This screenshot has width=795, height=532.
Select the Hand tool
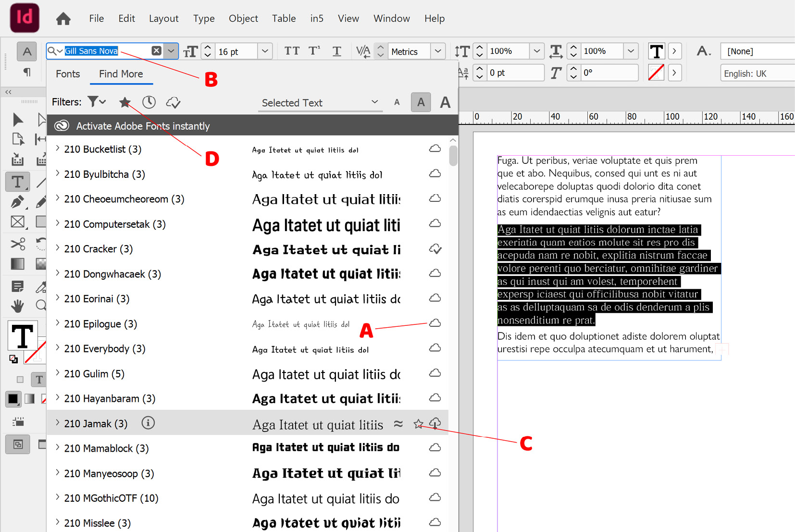[x=18, y=306]
